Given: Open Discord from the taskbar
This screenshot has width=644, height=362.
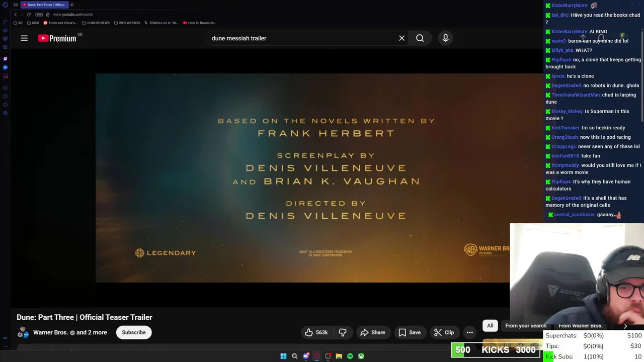Looking at the screenshot, I should pyautogui.click(x=305, y=356).
